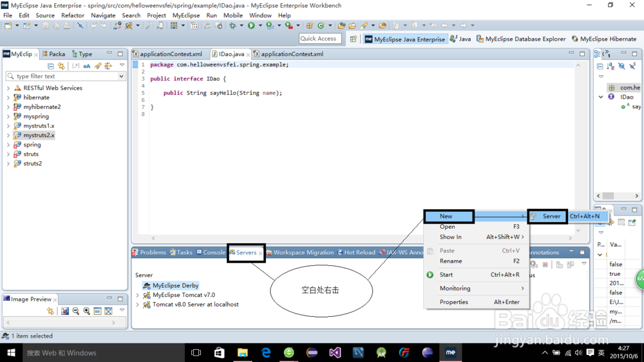644x362 pixels.
Task: Click the Tomcat server deploy toolbar icon
Action: pos(129,26)
